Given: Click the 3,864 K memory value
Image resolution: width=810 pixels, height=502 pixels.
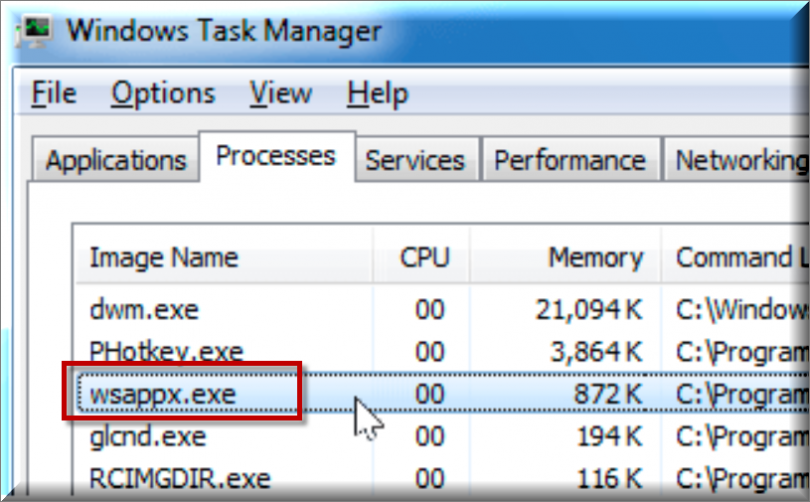Looking at the screenshot, I should pyautogui.click(x=596, y=352).
